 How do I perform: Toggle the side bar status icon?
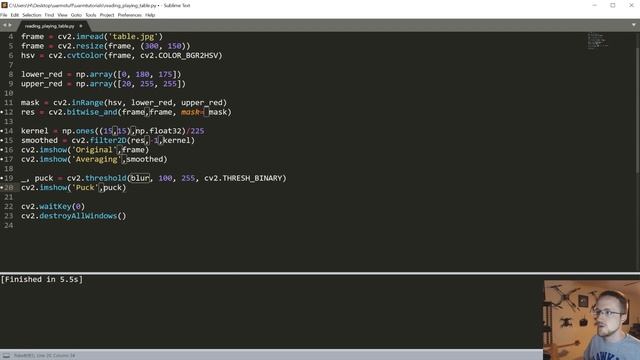click(x=6, y=356)
